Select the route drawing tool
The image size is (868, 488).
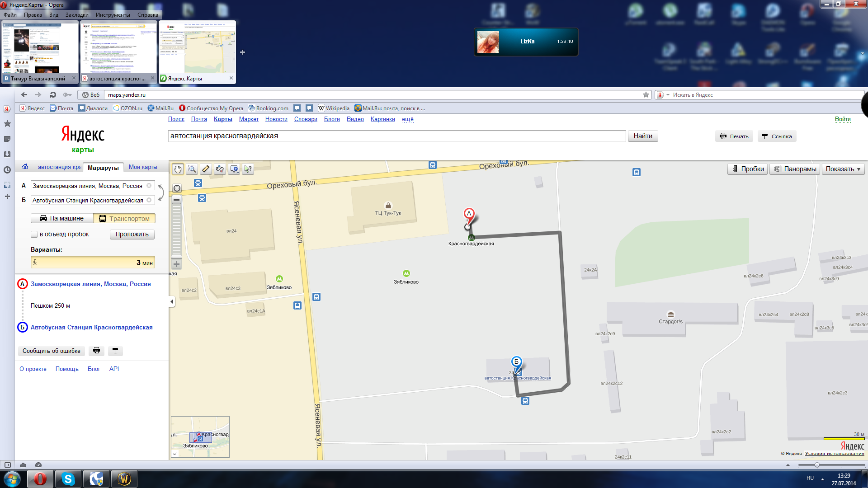tap(220, 169)
